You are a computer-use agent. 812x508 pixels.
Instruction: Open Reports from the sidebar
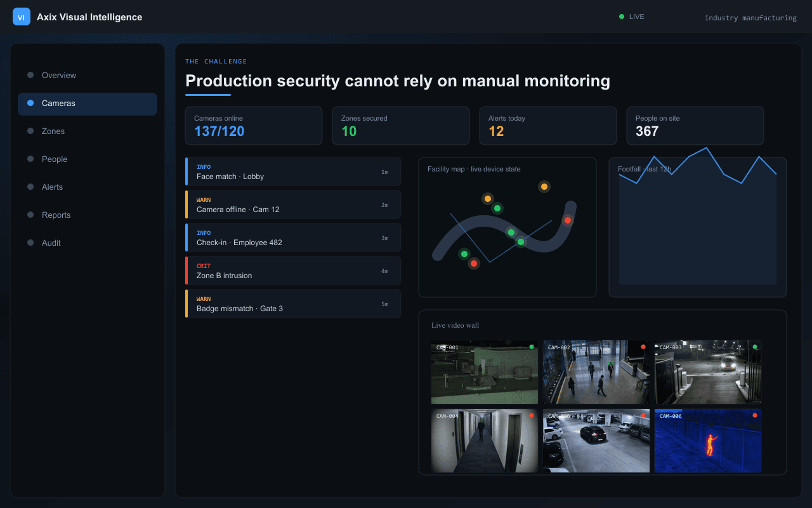click(x=88, y=215)
